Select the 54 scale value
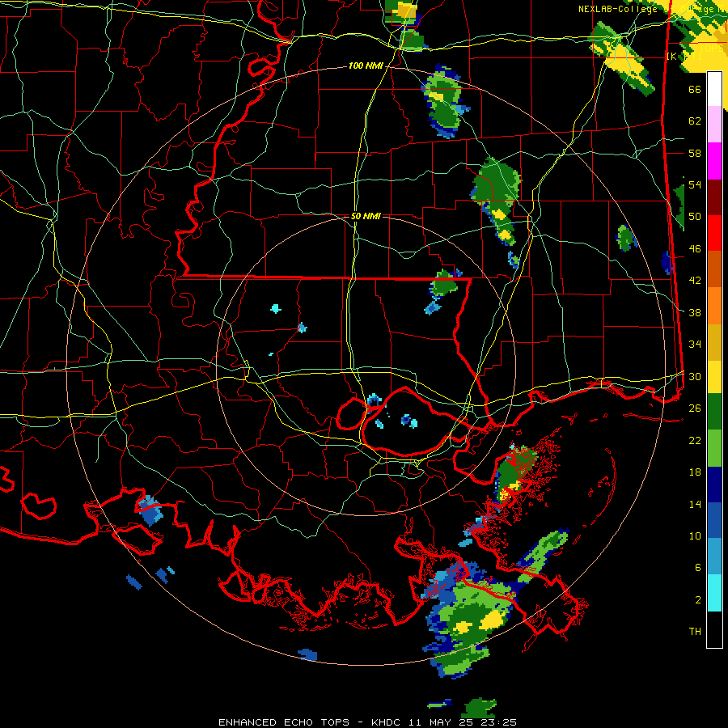The width and height of the screenshot is (728, 728). coord(695,184)
